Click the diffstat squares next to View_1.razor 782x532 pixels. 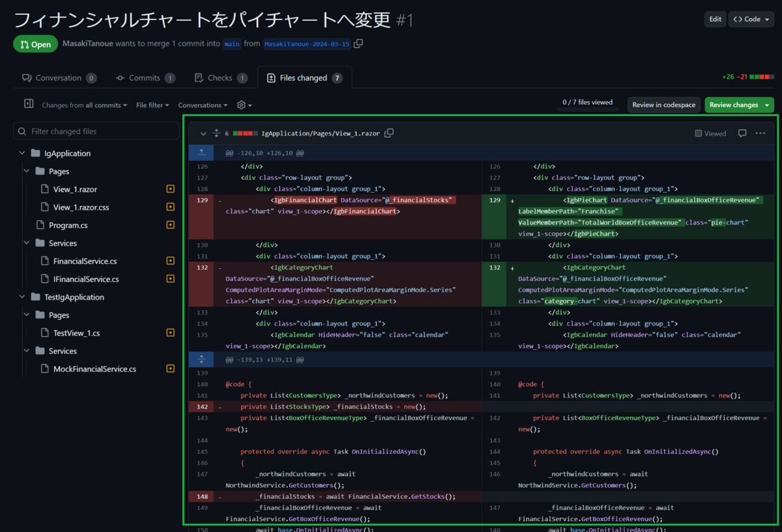[245, 133]
